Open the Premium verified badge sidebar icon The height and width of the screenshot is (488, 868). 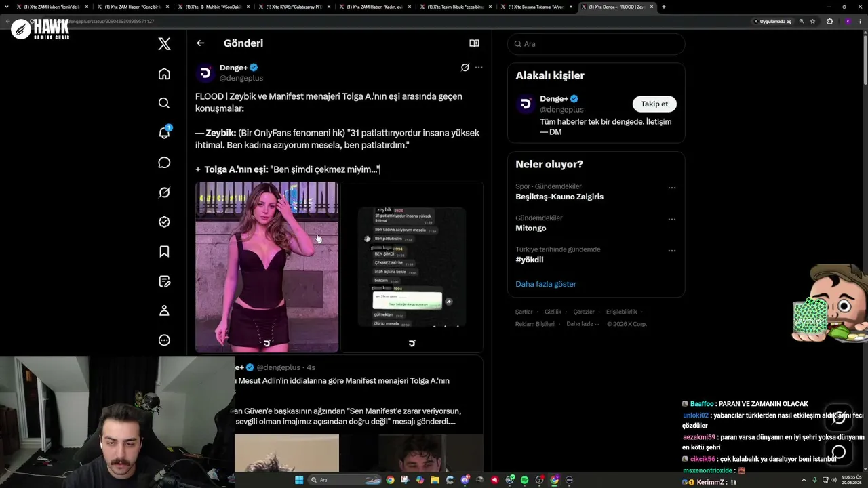[x=164, y=222]
